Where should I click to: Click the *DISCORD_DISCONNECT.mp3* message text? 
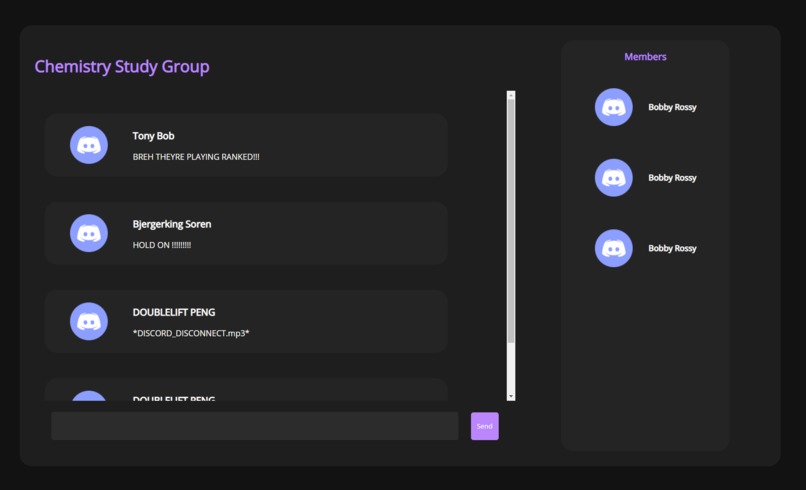point(191,333)
